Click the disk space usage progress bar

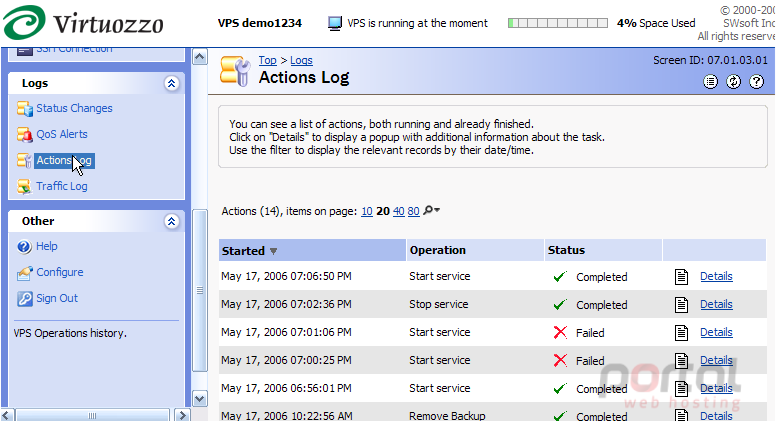558,23
